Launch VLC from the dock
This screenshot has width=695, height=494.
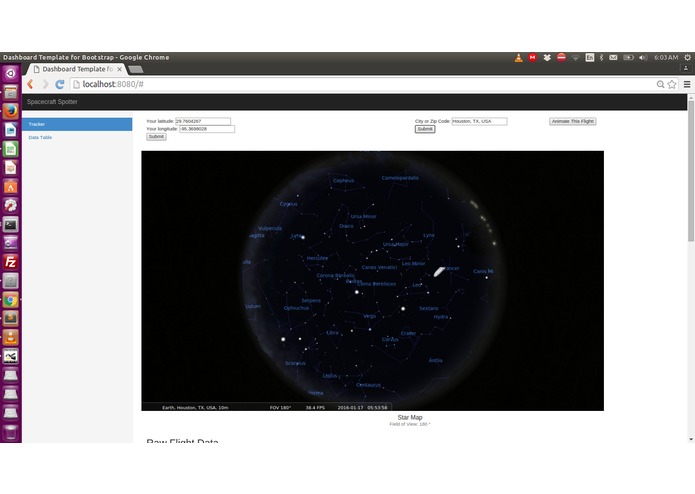[11, 338]
